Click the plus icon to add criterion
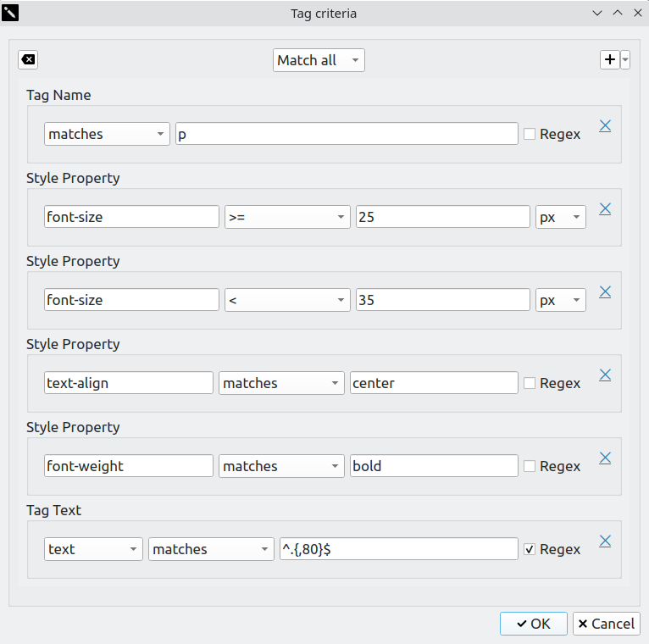 point(609,59)
